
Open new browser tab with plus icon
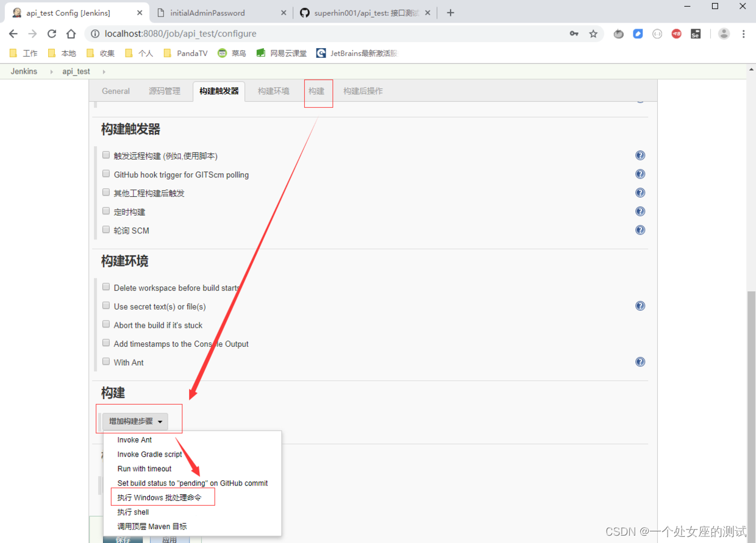[451, 13]
